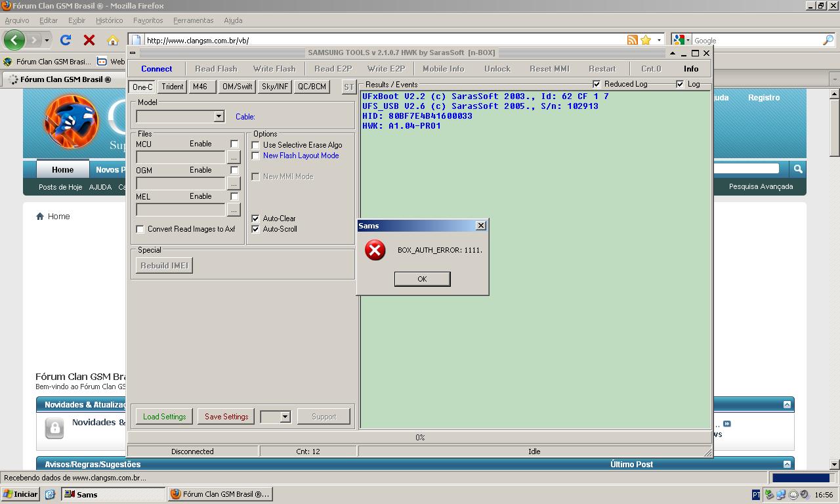Screen dimensions: 840x504
Task: Uncheck the Log checkbox
Action: coord(680,84)
